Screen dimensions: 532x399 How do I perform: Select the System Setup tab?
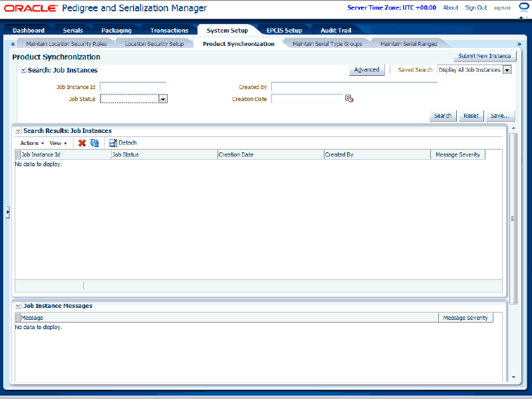(x=227, y=30)
